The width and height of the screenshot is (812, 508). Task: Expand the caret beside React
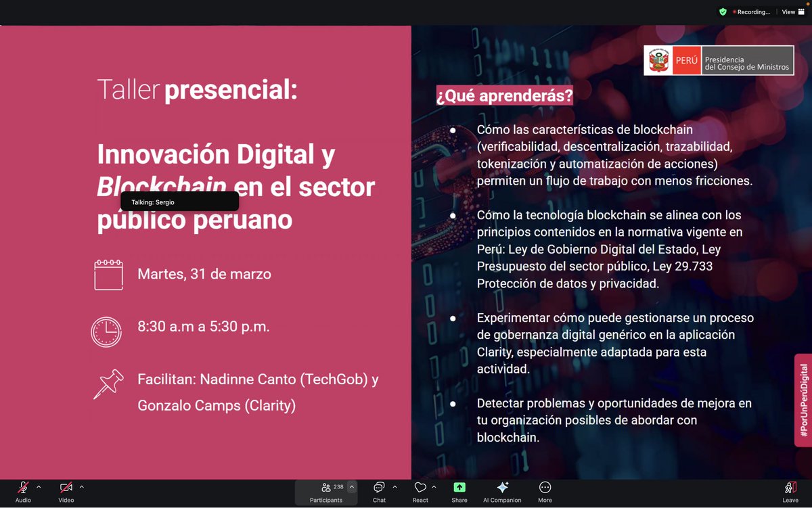(434, 487)
